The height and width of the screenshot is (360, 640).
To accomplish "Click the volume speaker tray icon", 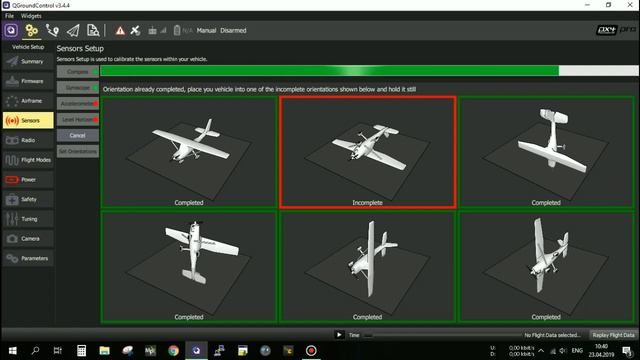I will tap(563, 351).
